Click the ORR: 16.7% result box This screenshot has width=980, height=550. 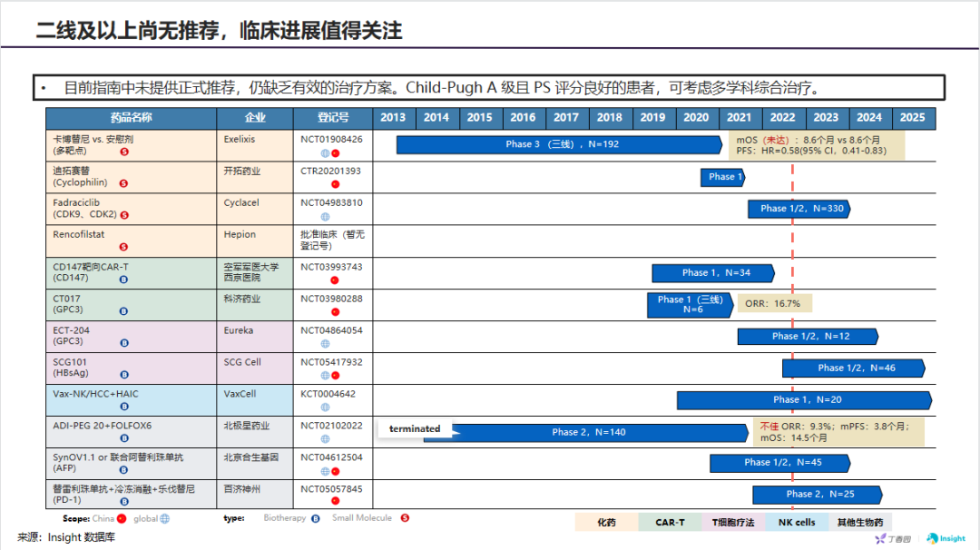(775, 304)
